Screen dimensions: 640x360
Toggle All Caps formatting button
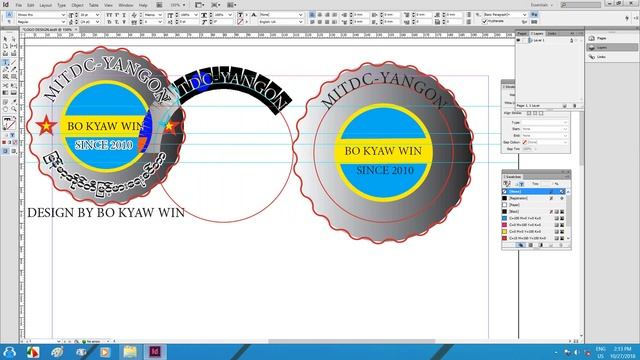[x=109, y=15]
